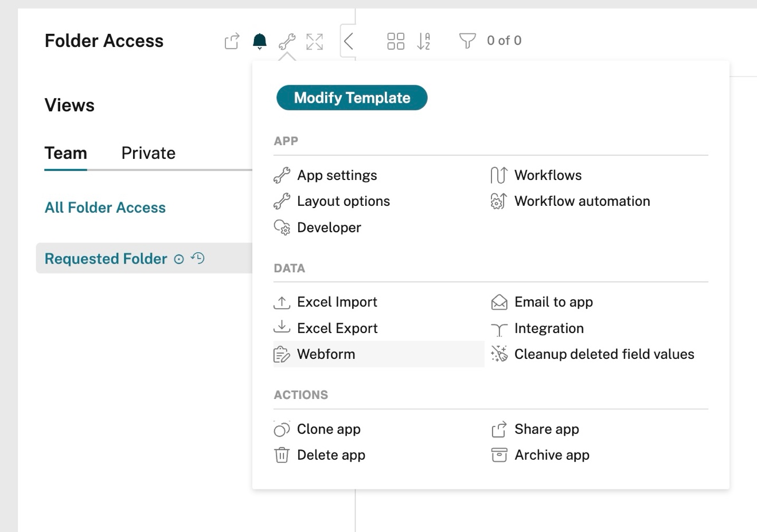Click the Modify Template button

click(352, 97)
